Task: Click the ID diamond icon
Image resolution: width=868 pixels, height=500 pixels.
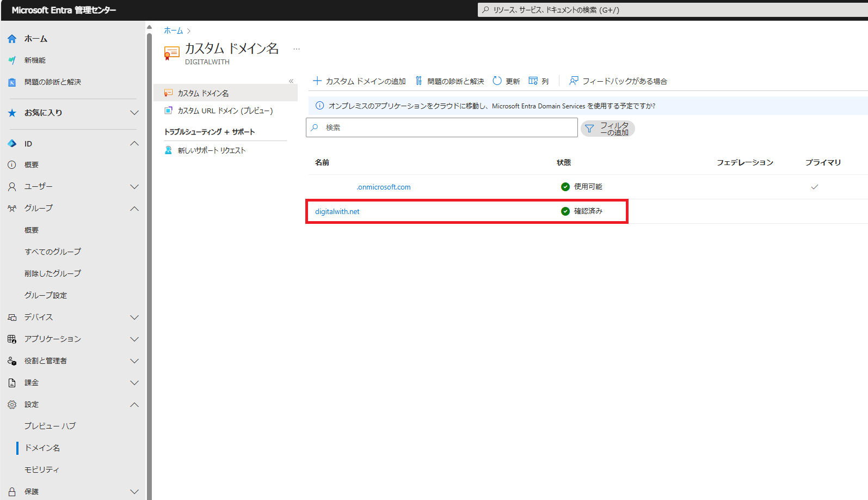Action: [12, 144]
